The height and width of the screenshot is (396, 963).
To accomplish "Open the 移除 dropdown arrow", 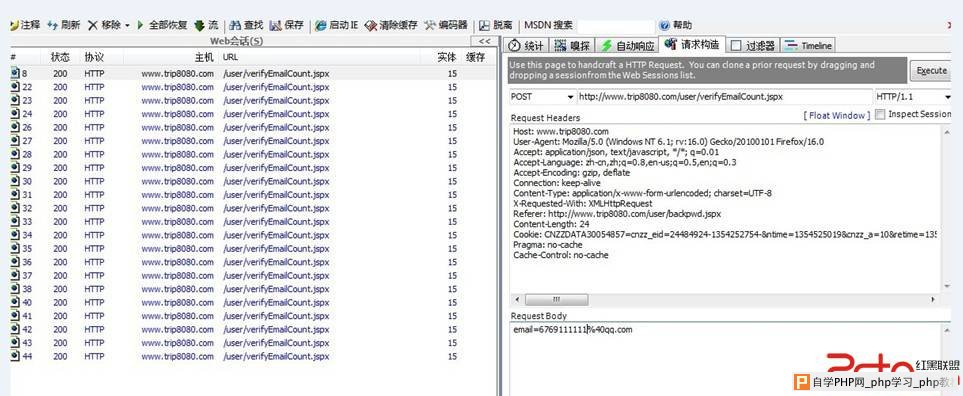I will 127,26.
